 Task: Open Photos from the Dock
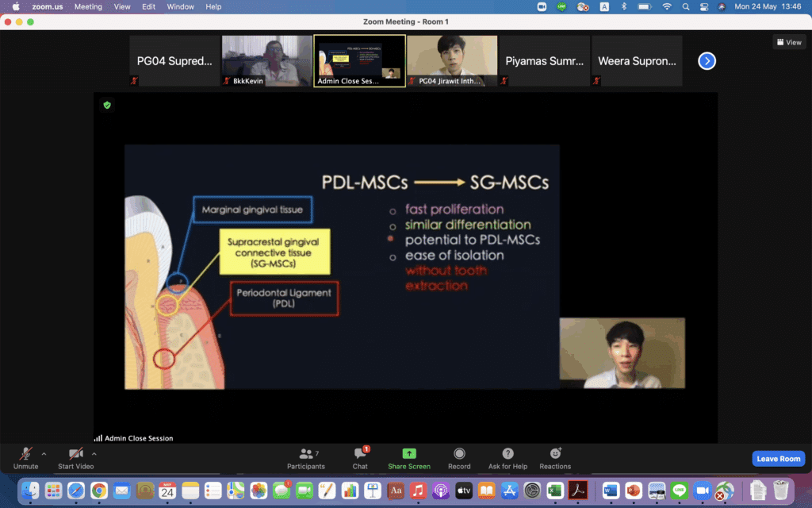(x=259, y=491)
